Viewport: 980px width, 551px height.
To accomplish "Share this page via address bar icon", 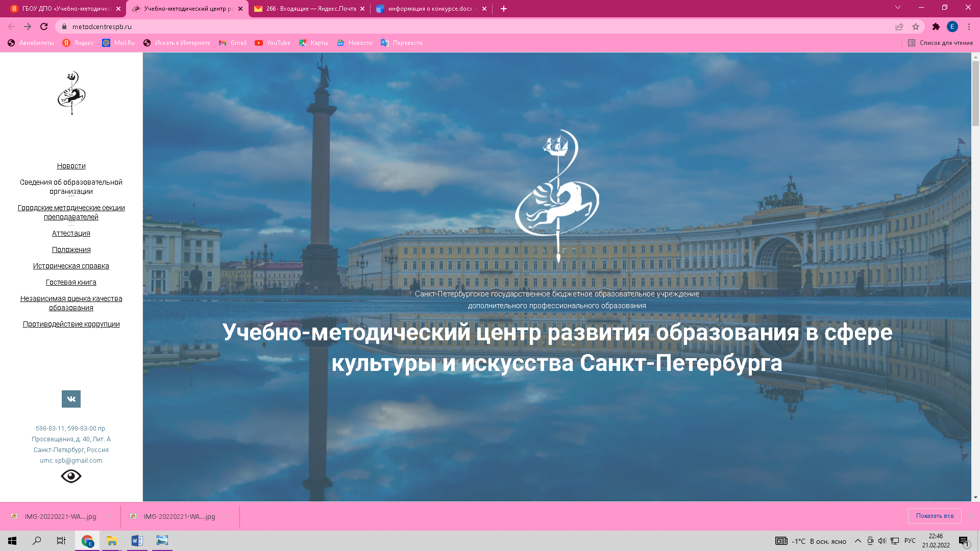I will pyautogui.click(x=899, y=27).
